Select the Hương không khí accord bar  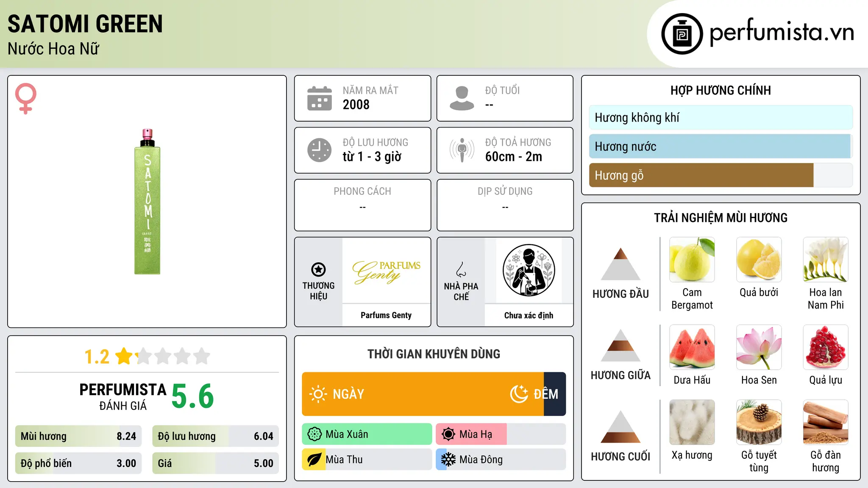pyautogui.click(x=721, y=117)
